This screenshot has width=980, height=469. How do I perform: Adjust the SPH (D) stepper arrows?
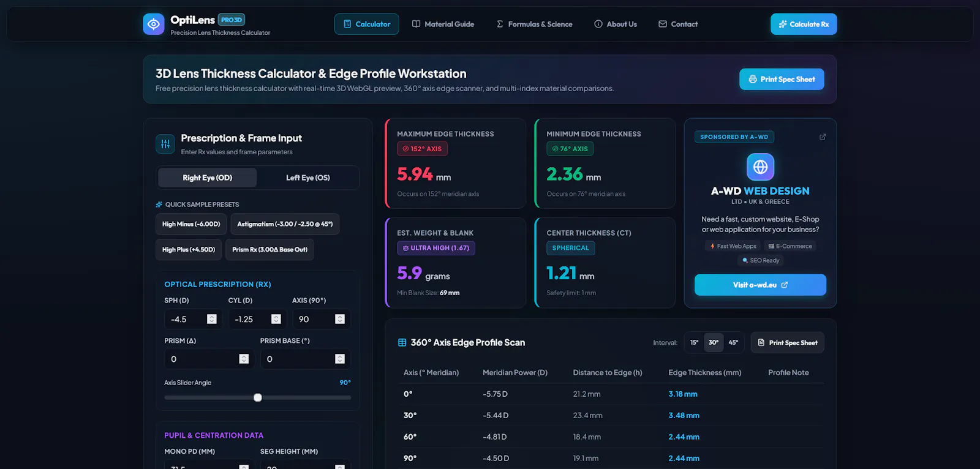[x=212, y=319]
